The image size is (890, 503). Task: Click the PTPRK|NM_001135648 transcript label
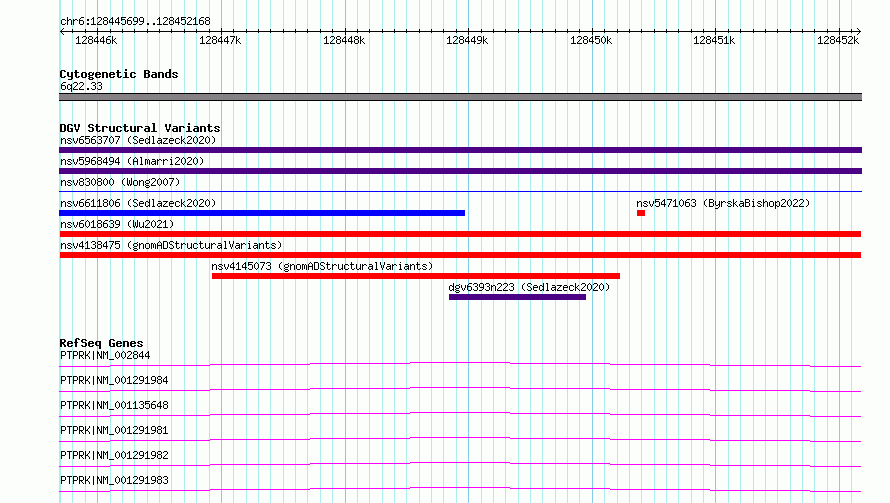click(114, 405)
